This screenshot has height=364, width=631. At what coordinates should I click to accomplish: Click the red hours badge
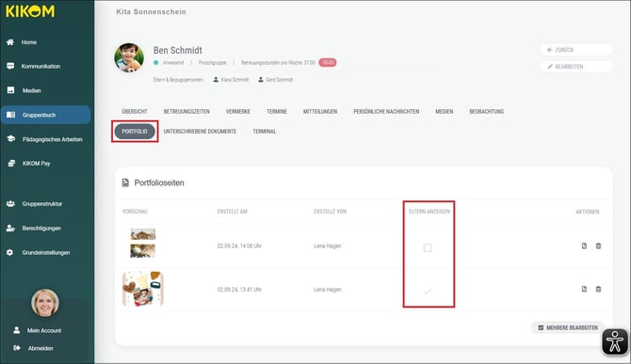click(328, 63)
